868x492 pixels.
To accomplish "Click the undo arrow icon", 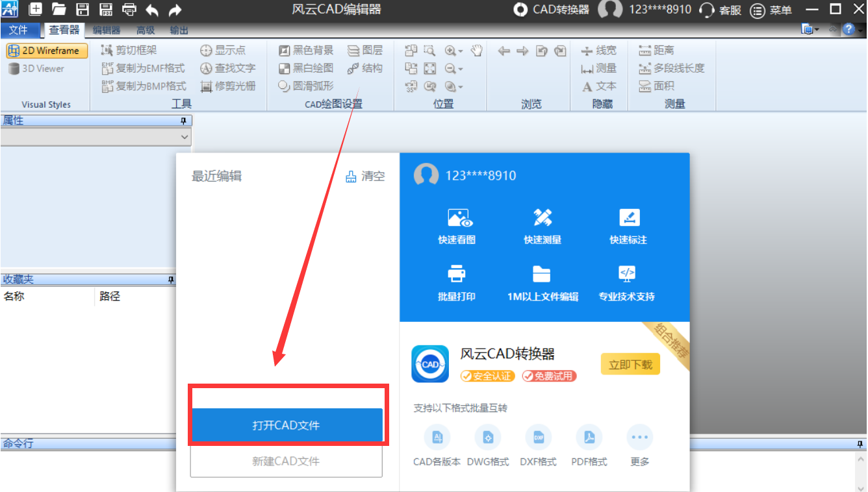I will (152, 10).
